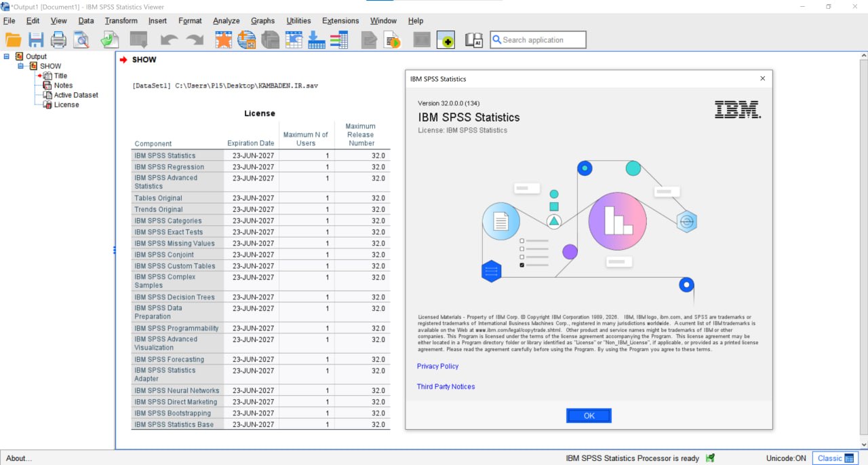Click the Variables table icon with blue arrow
The height and width of the screenshot is (465, 868).
(294, 40)
